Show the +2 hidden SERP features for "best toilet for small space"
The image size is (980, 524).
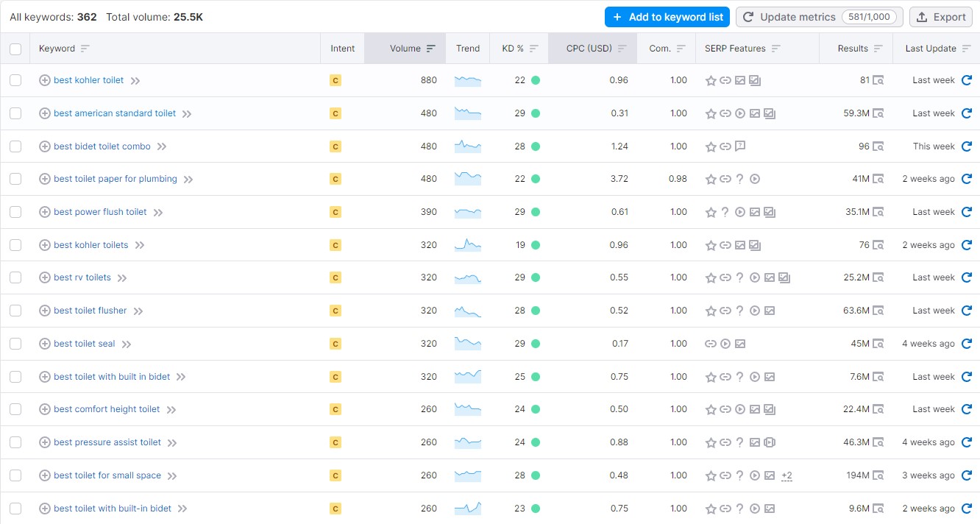[787, 475]
